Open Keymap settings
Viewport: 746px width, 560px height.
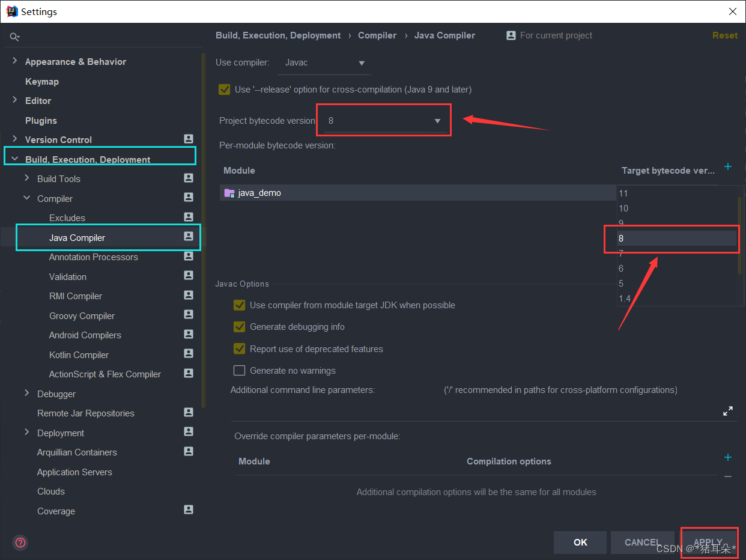[x=42, y=82]
